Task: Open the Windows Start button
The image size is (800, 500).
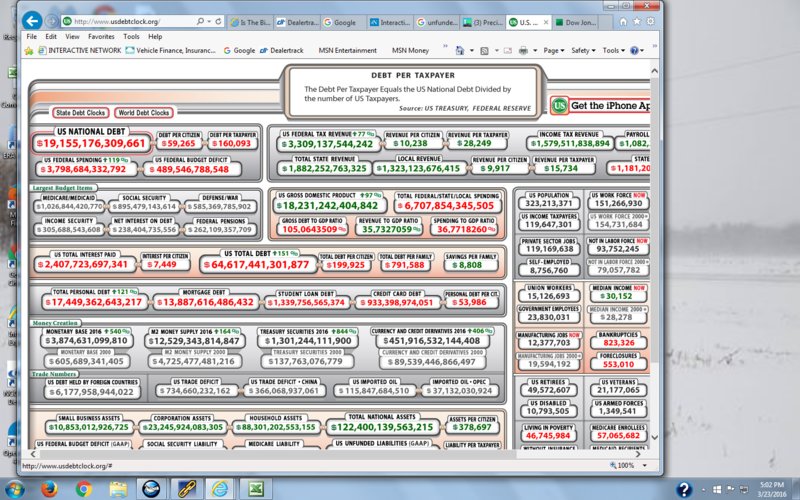Action: coord(15,489)
